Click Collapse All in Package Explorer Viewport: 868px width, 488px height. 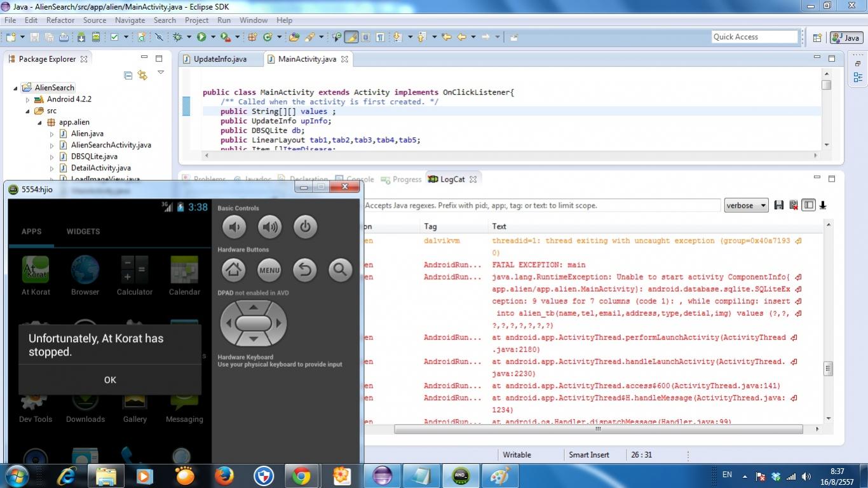[128, 75]
